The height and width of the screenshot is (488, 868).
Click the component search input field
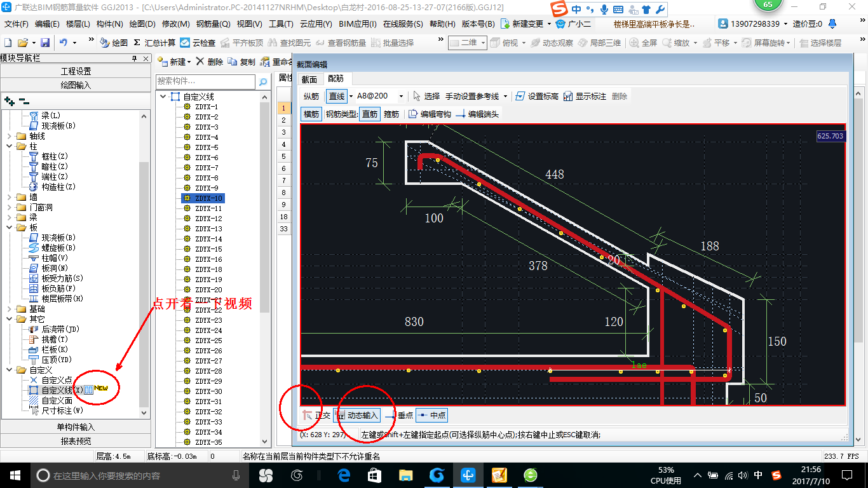coord(206,82)
